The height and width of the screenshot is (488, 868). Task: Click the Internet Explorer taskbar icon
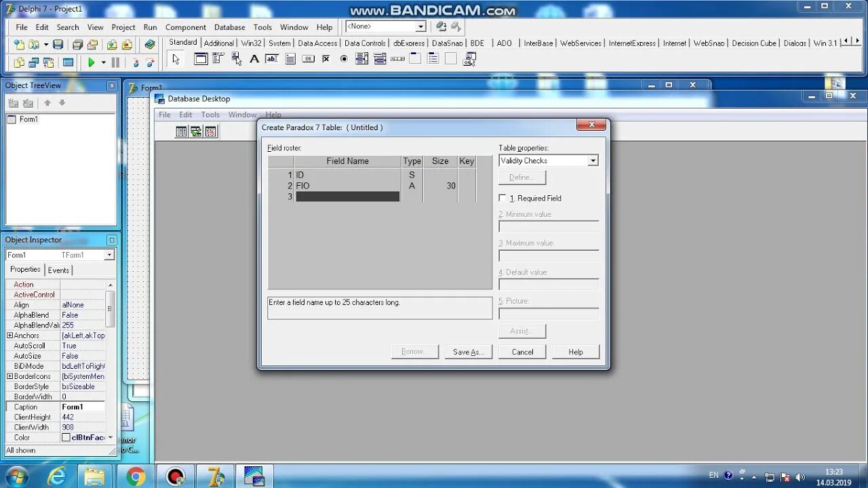coord(57,476)
